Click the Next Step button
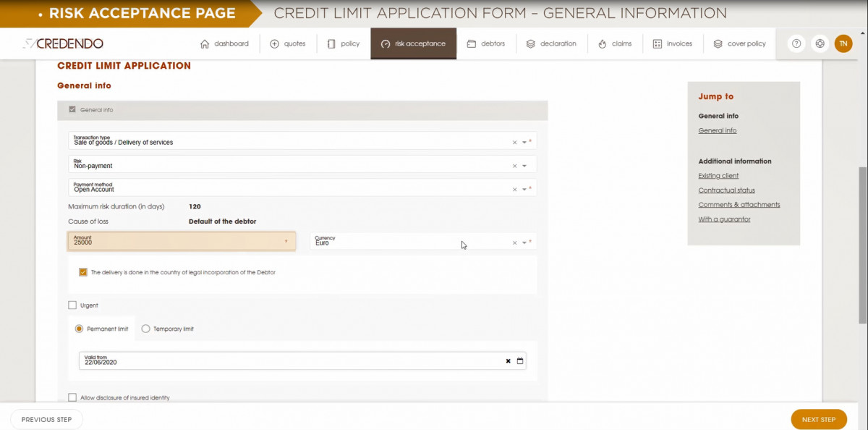The width and height of the screenshot is (868, 430). click(819, 419)
